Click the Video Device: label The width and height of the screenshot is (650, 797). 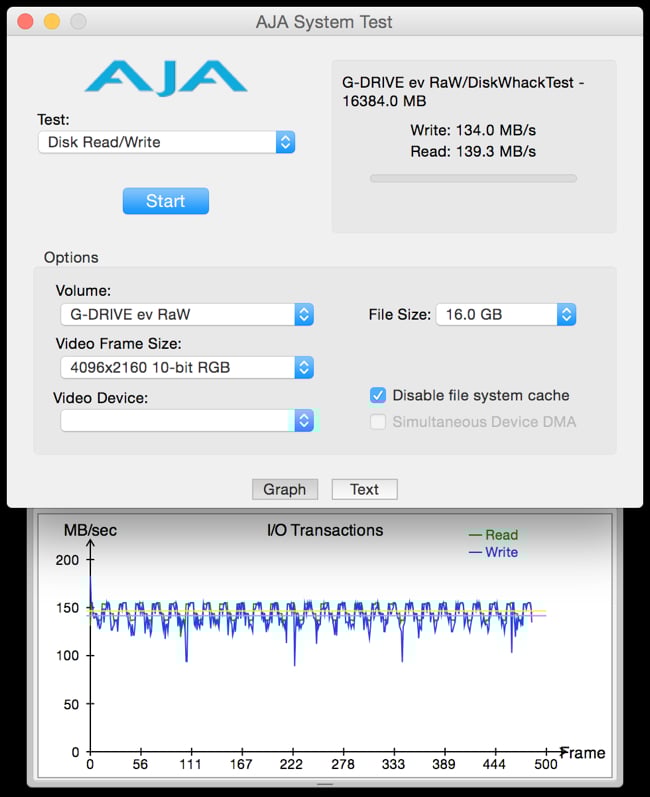pos(101,397)
